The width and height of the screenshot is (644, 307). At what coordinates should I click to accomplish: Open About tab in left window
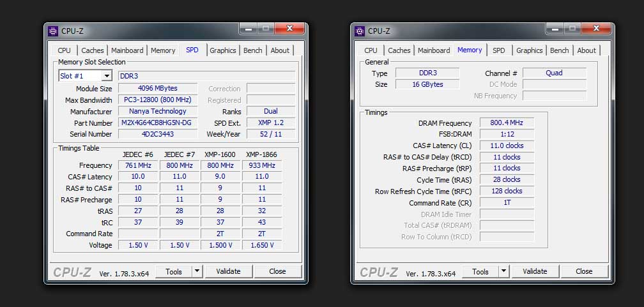280,50
